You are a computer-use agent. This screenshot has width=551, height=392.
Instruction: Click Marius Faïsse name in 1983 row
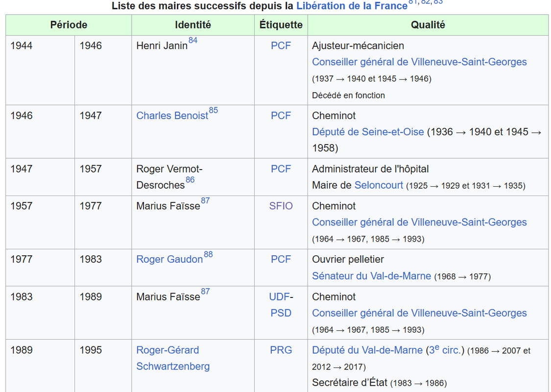168,297
